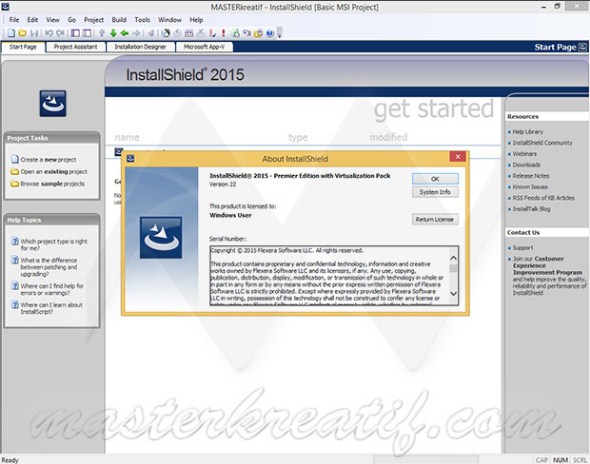Click the page icon beside Create a new project
Viewport: 590px width, 464px height.
coord(15,159)
